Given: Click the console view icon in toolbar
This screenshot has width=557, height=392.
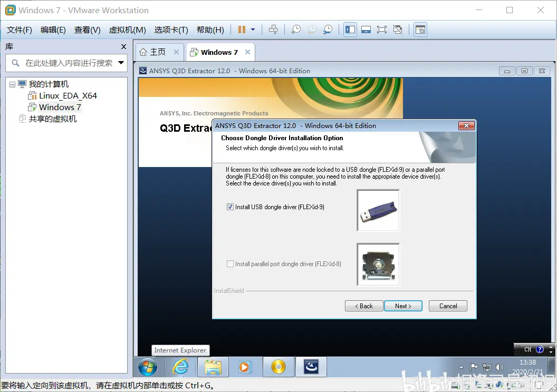Looking at the screenshot, I should click(420, 30).
